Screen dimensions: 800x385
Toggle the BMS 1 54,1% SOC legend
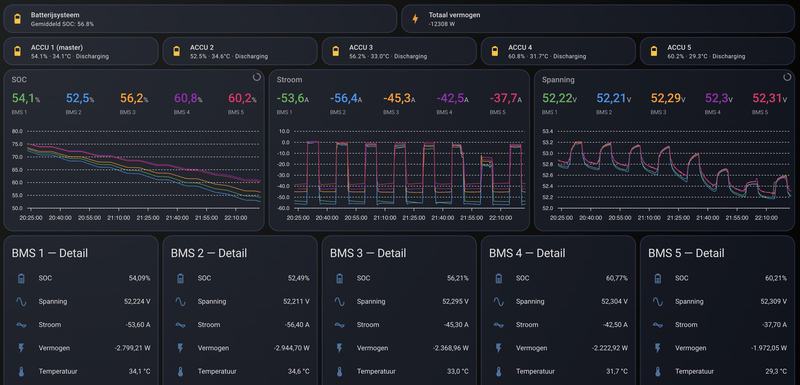pyautogui.click(x=25, y=102)
